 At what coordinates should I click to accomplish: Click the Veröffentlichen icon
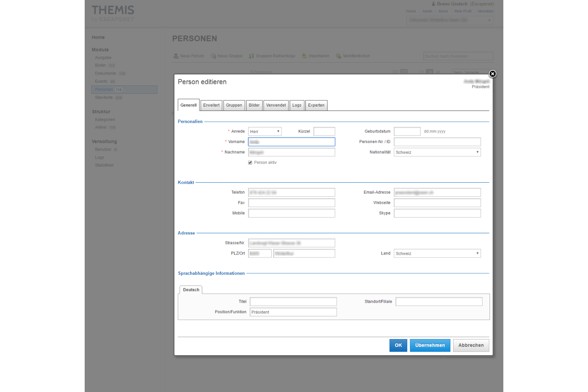339,56
